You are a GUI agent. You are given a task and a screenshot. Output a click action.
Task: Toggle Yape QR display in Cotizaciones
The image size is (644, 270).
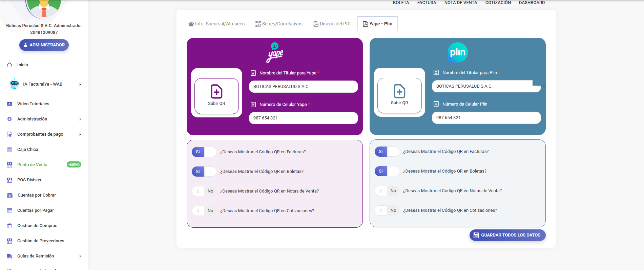coord(204,211)
